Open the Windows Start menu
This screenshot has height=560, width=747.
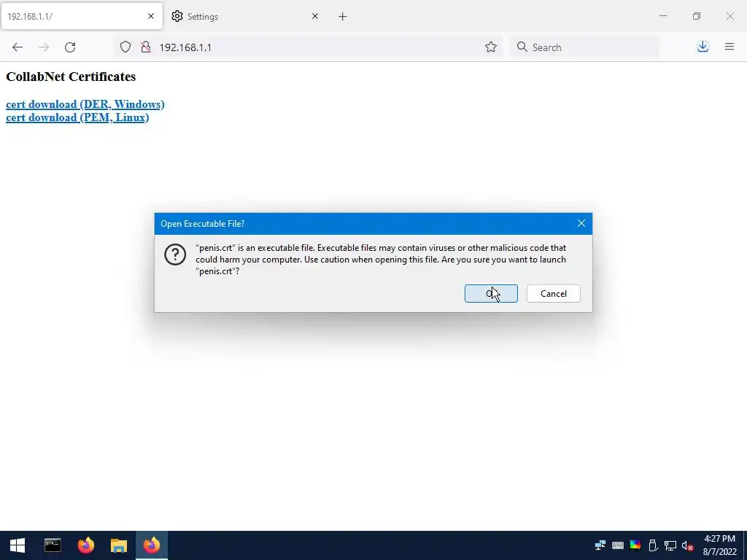point(18,545)
